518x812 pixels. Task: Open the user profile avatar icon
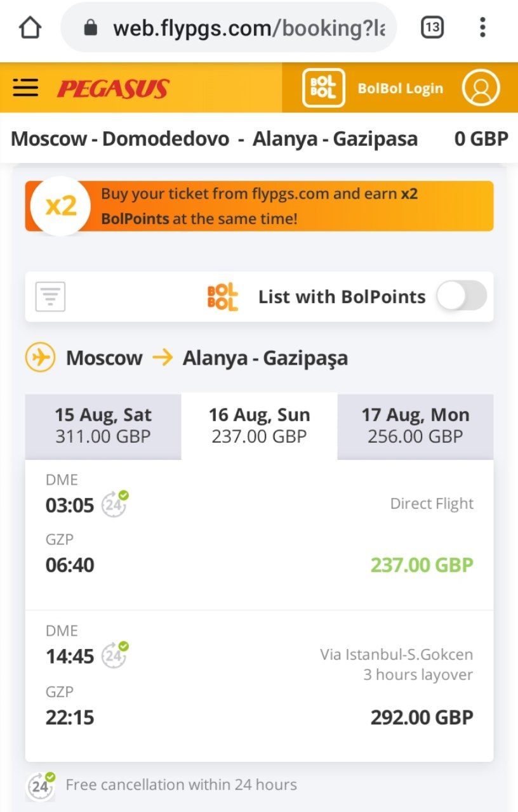(481, 88)
